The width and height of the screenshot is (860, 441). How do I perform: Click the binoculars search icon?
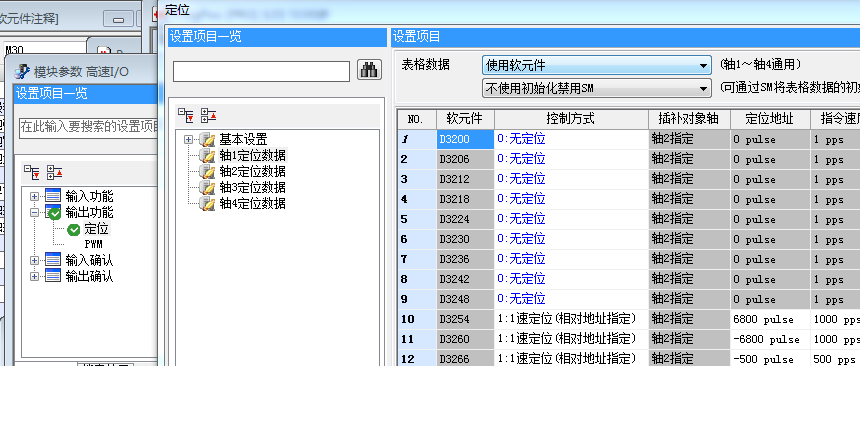point(370,70)
